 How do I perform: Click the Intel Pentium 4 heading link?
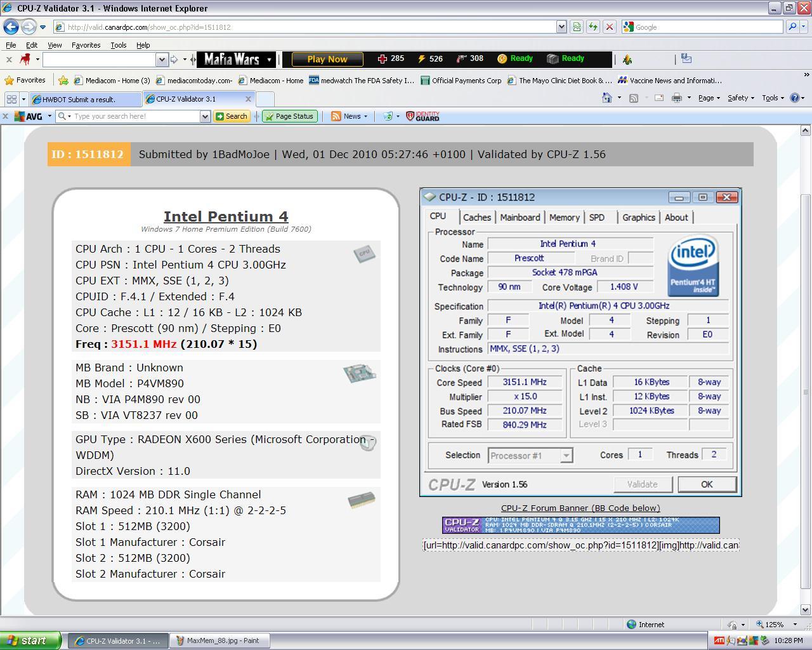226,216
